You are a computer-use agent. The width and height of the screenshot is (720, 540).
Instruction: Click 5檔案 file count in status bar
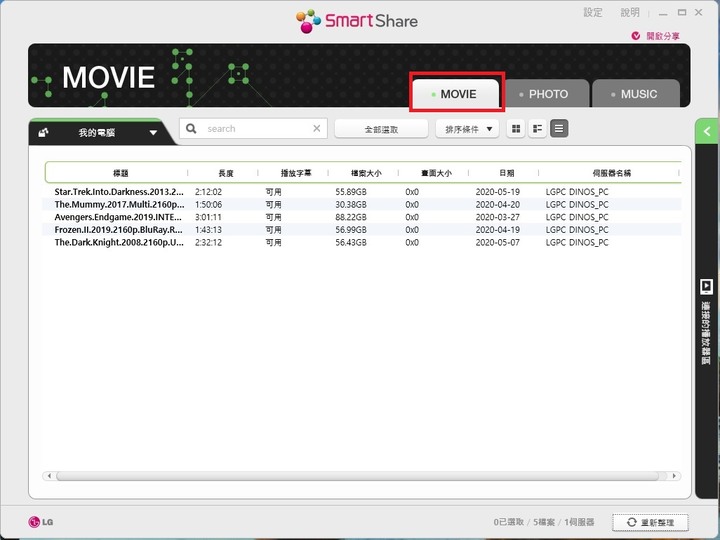pos(544,522)
